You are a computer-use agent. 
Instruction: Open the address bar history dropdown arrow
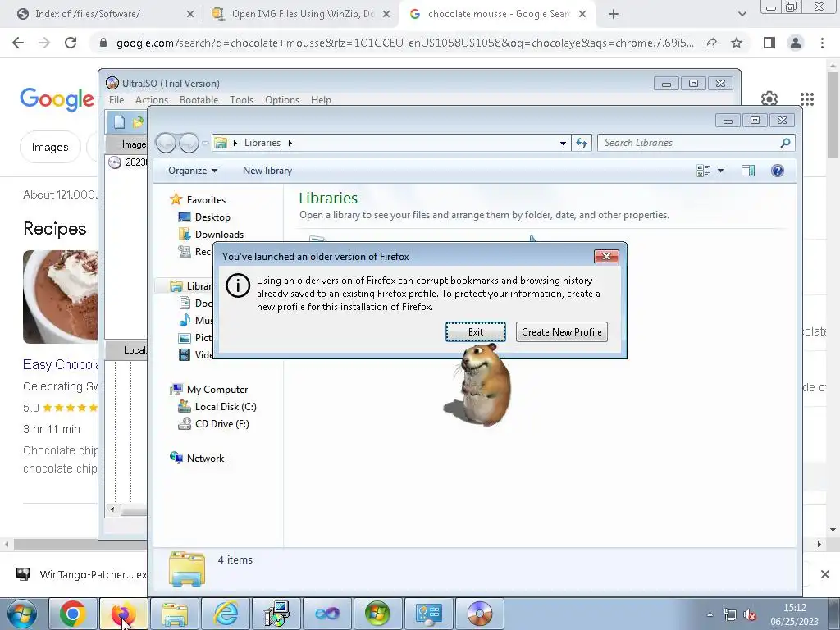(x=563, y=143)
